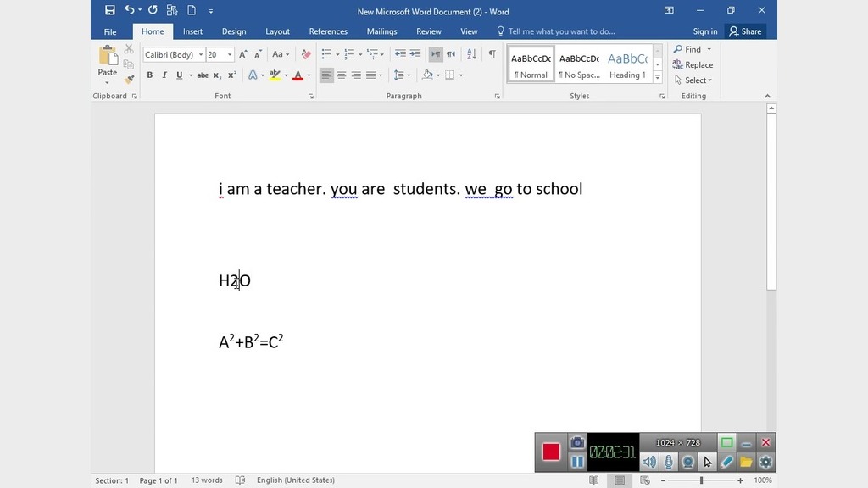This screenshot has height=488, width=868.
Task: Toggle bold formatting in the Font group
Action: point(150,75)
